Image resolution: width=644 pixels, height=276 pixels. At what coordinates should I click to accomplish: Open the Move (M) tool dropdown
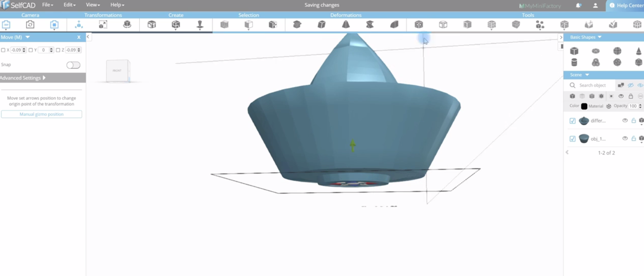tap(27, 37)
